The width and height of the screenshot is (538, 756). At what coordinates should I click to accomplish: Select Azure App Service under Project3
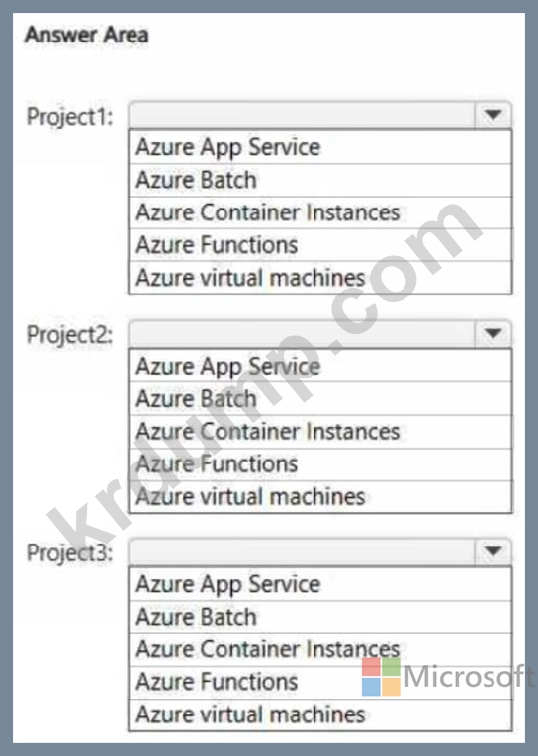320,584
